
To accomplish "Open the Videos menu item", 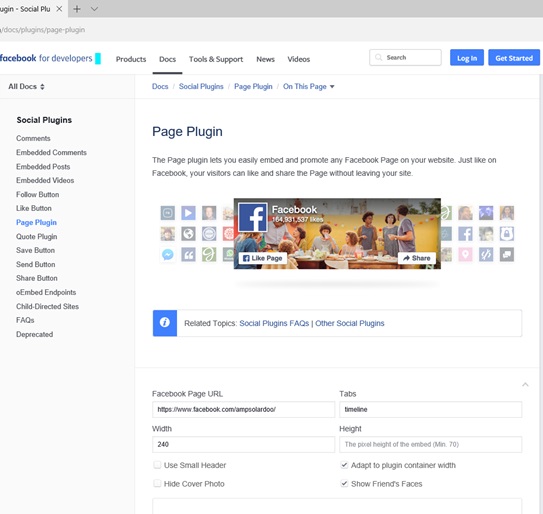I will (299, 59).
